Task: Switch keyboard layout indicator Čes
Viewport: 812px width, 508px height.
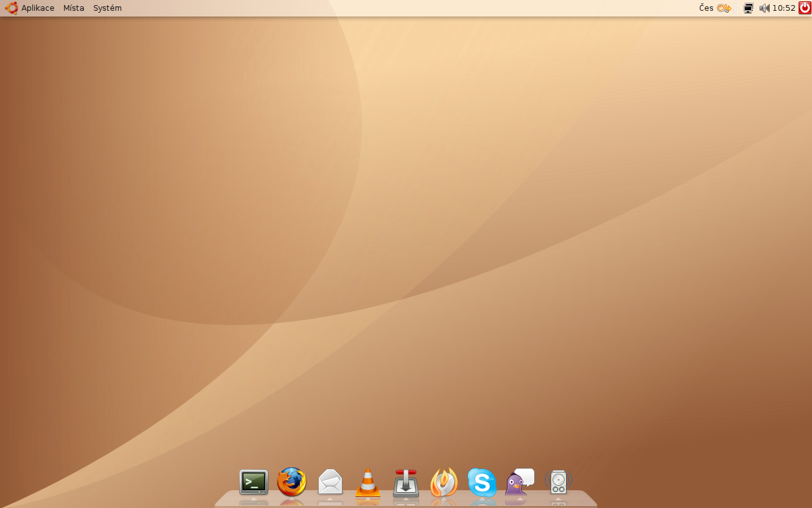Action: point(706,8)
